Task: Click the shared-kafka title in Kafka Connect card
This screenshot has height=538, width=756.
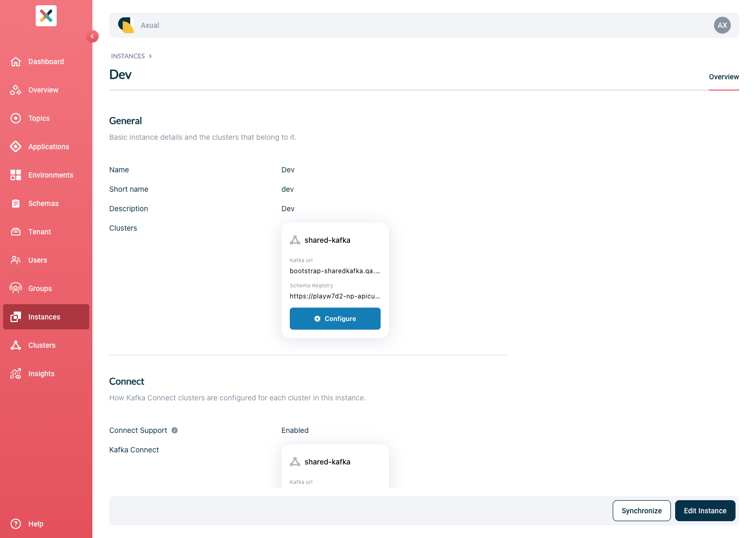Action: point(328,462)
